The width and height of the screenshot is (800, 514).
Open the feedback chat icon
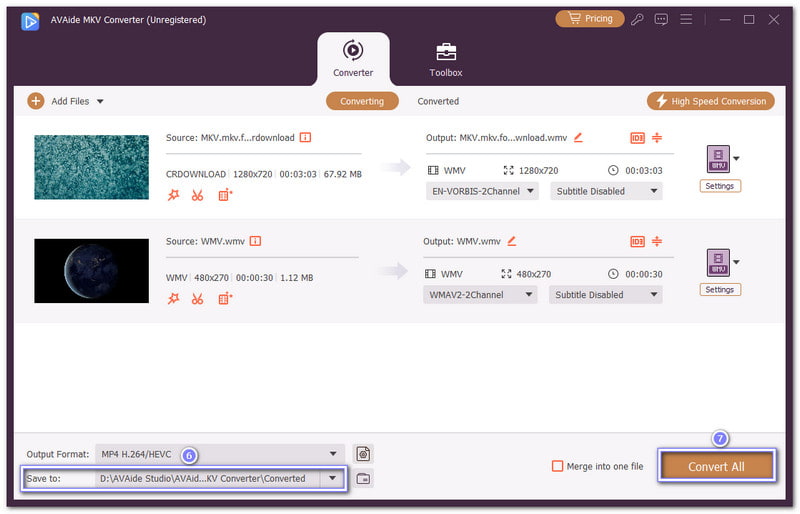(x=661, y=19)
